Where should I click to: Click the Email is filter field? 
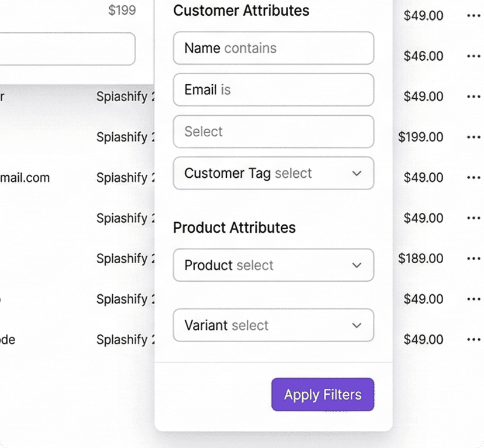273,89
